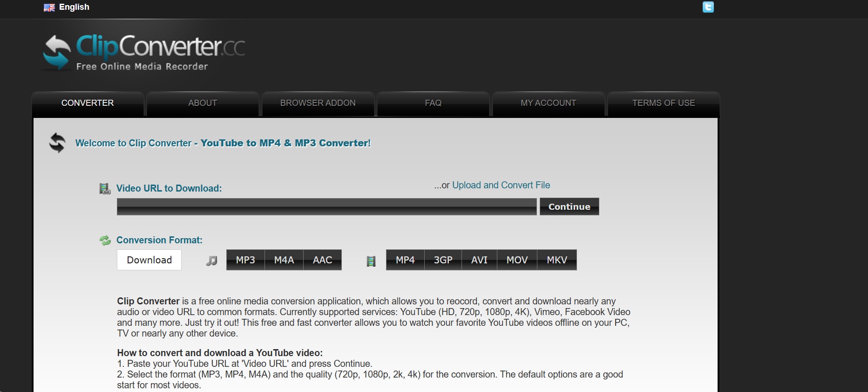Choose AVI conversion format

point(479,260)
